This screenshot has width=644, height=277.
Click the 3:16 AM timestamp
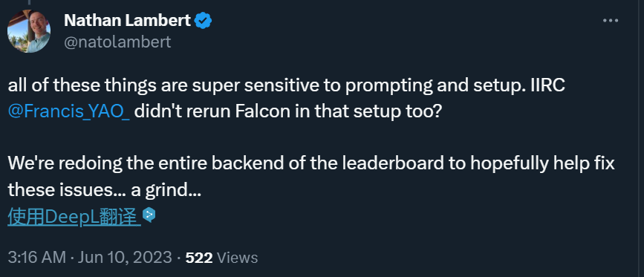(x=36, y=258)
